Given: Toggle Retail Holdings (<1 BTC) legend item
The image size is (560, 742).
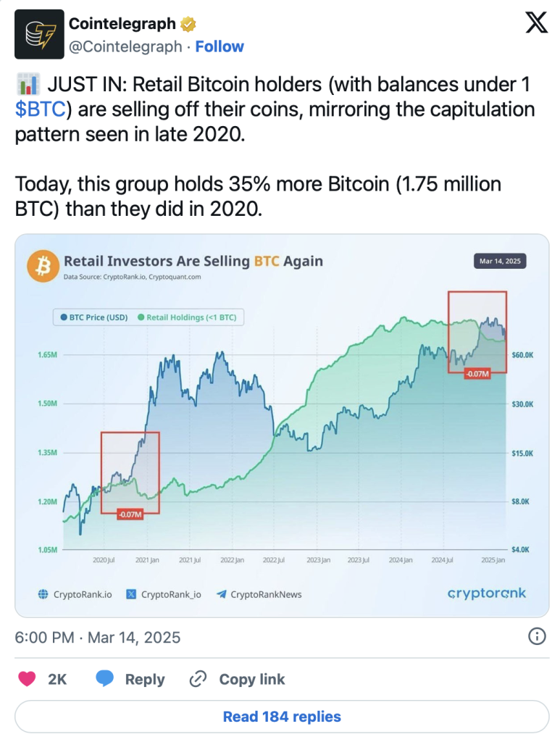Looking at the screenshot, I should tap(191, 317).
